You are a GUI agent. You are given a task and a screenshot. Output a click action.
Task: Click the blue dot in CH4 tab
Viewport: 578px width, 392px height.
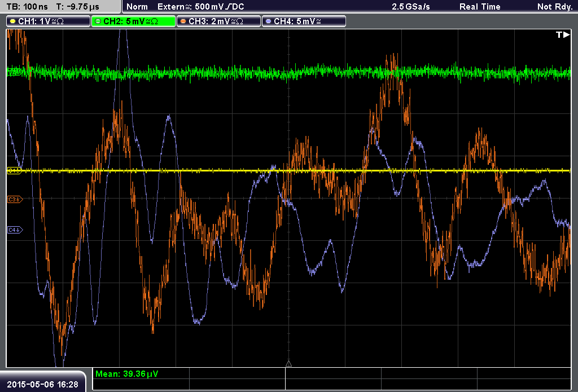pyautogui.click(x=268, y=21)
